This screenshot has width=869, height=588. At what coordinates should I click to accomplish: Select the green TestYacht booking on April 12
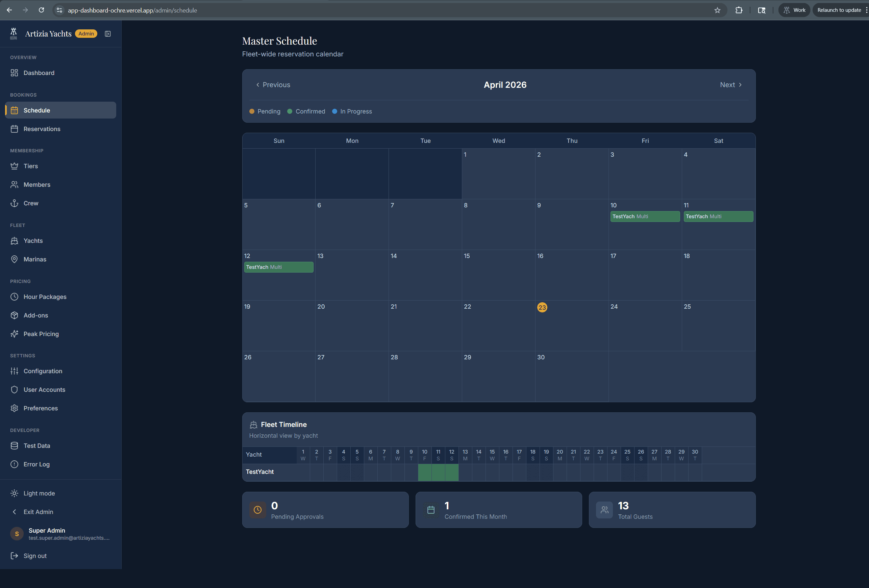click(x=279, y=267)
